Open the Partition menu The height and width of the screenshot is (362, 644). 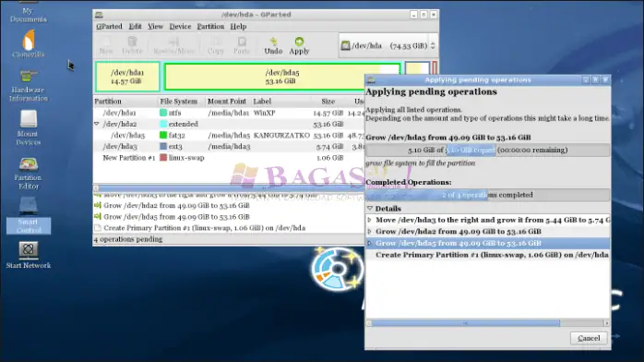point(210,26)
